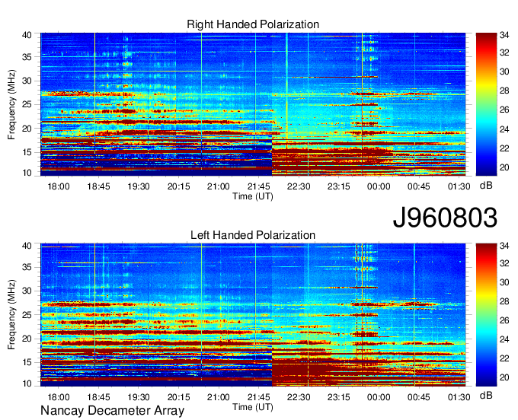Click the 10 MHz tick of Right Handed plot
This screenshot has width=518, height=420.
click(x=27, y=173)
